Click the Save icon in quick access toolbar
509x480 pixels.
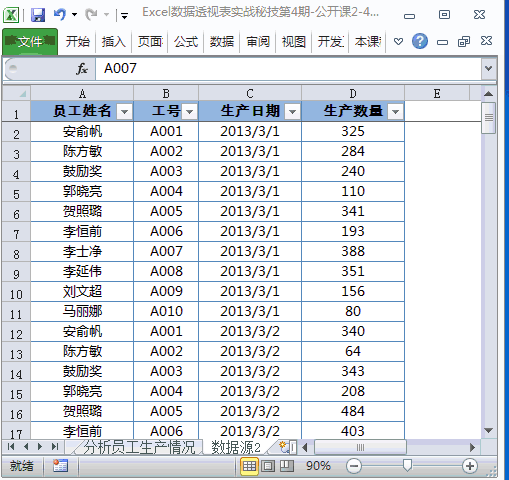point(38,15)
